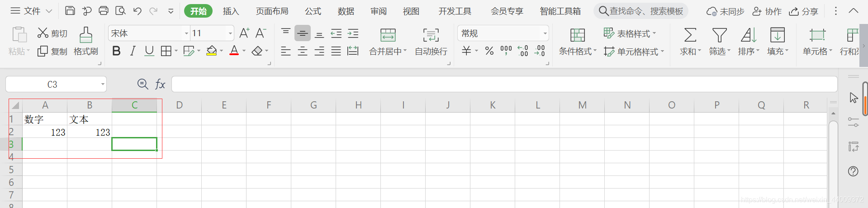Select the Format Painter (格式刷)
Screen dimensions: 868x208
click(x=86, y=42)
